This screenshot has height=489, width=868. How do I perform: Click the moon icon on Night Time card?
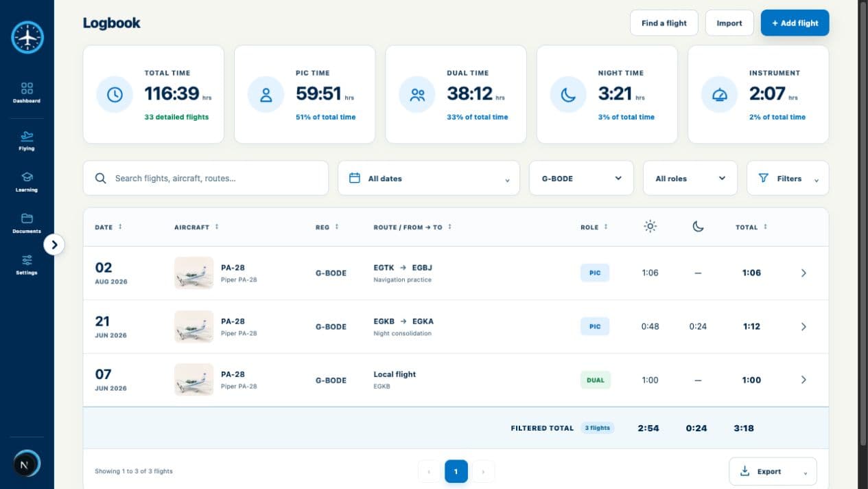pyautogui.click(x=568, y=95)
